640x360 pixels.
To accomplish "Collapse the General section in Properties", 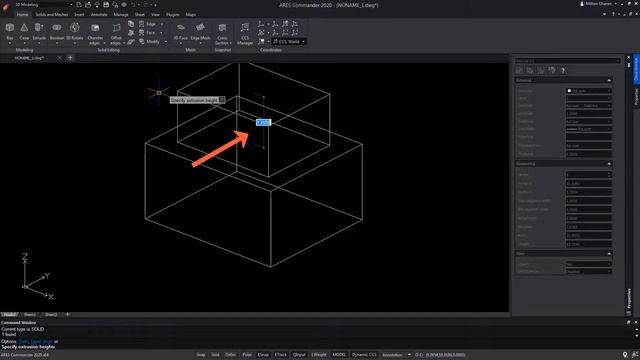I will (x=609, y=80).
